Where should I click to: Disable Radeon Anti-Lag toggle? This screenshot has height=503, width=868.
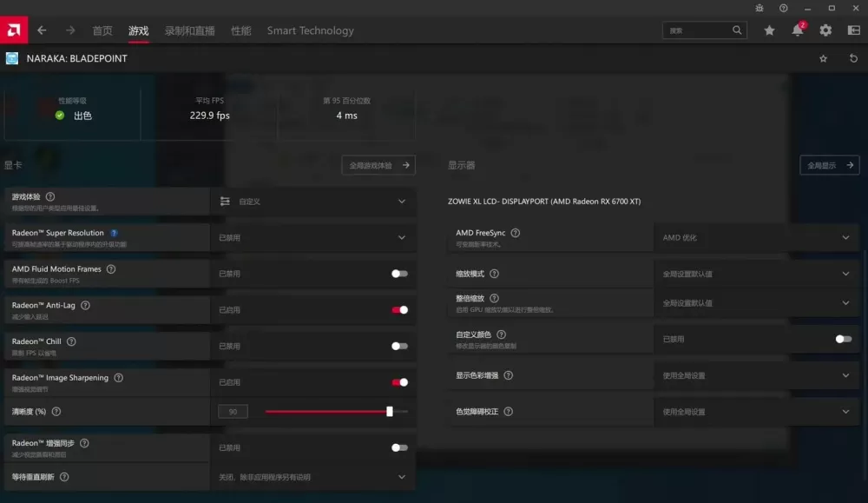[x=399, y=309]
